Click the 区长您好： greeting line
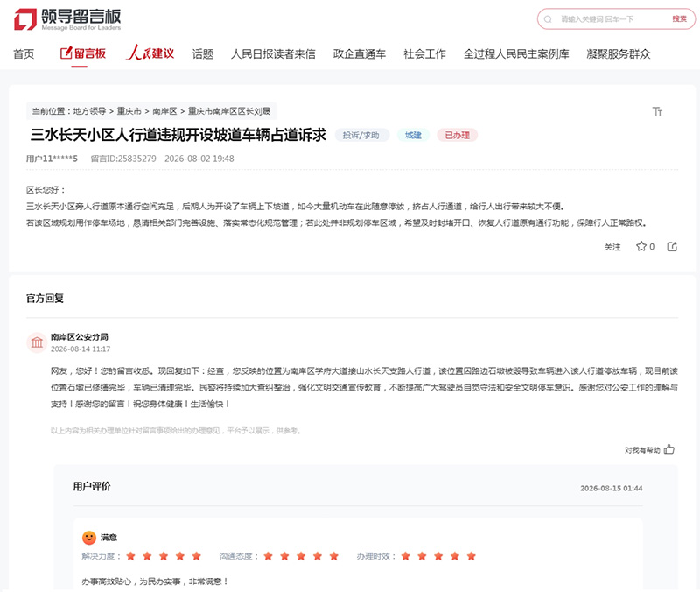 [46, 190]
